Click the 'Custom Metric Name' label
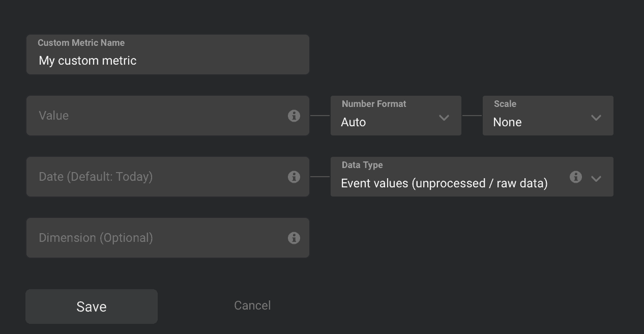Viewport: 644px width, 334px height. click(x=81, y=43)
